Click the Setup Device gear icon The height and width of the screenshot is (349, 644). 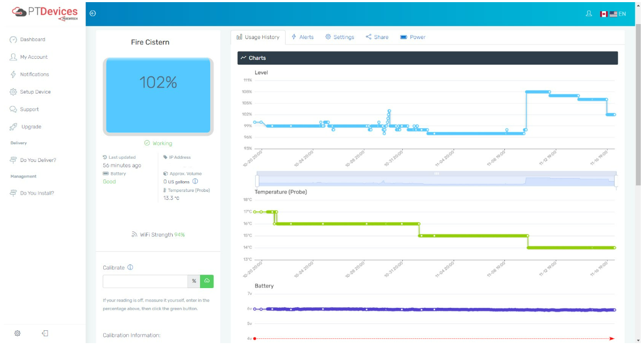[13, 92]
